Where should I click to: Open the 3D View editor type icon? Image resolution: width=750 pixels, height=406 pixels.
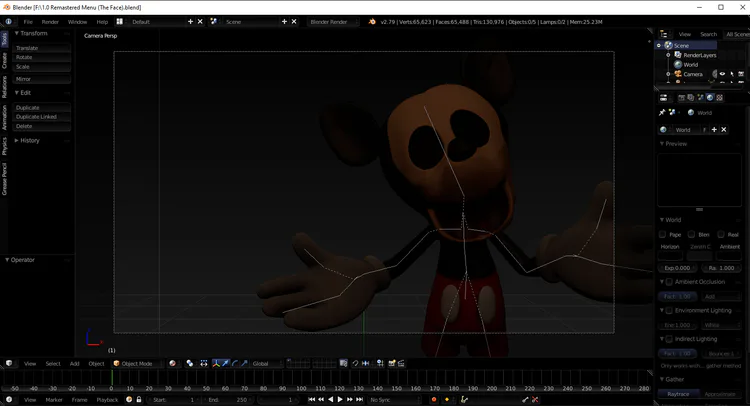point(9,363)
